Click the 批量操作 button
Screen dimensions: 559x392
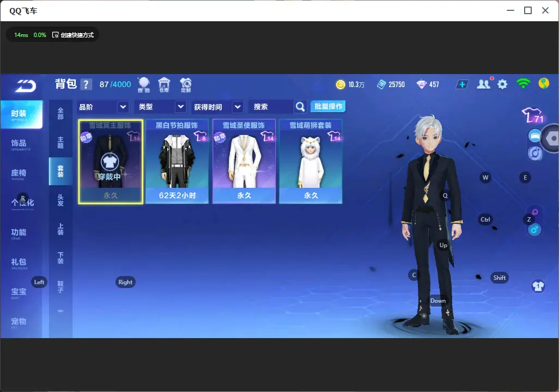tap(328, 106)
